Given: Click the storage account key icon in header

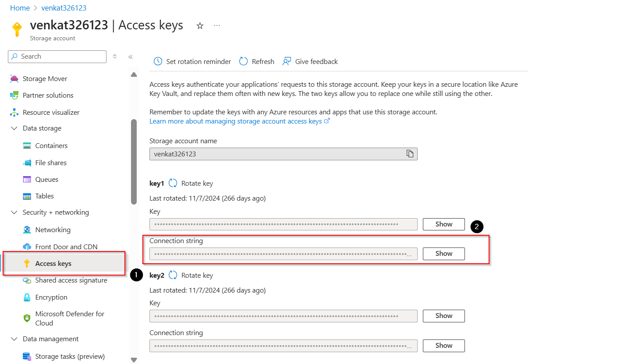Looking at the screenshot, I should pos(17,29).
